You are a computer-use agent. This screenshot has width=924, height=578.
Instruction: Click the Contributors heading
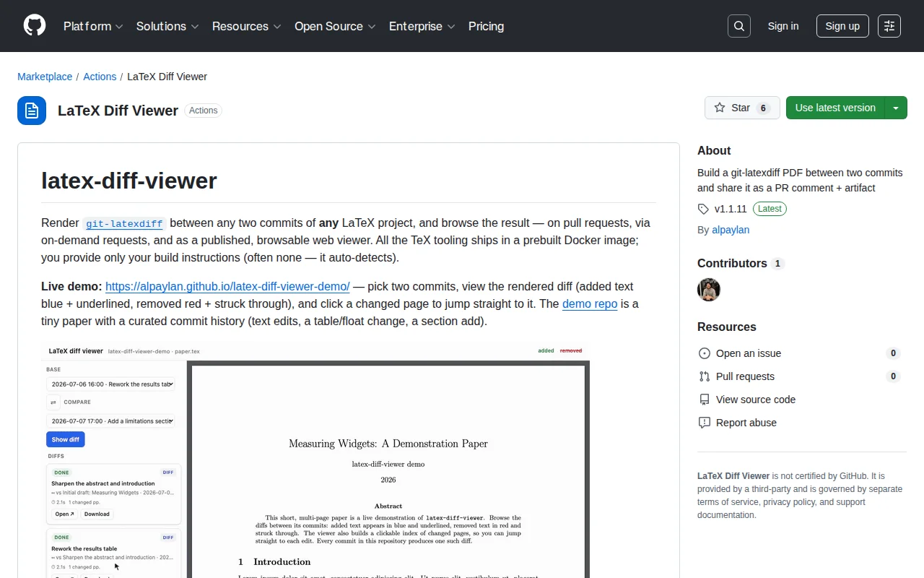click(732, 263)
